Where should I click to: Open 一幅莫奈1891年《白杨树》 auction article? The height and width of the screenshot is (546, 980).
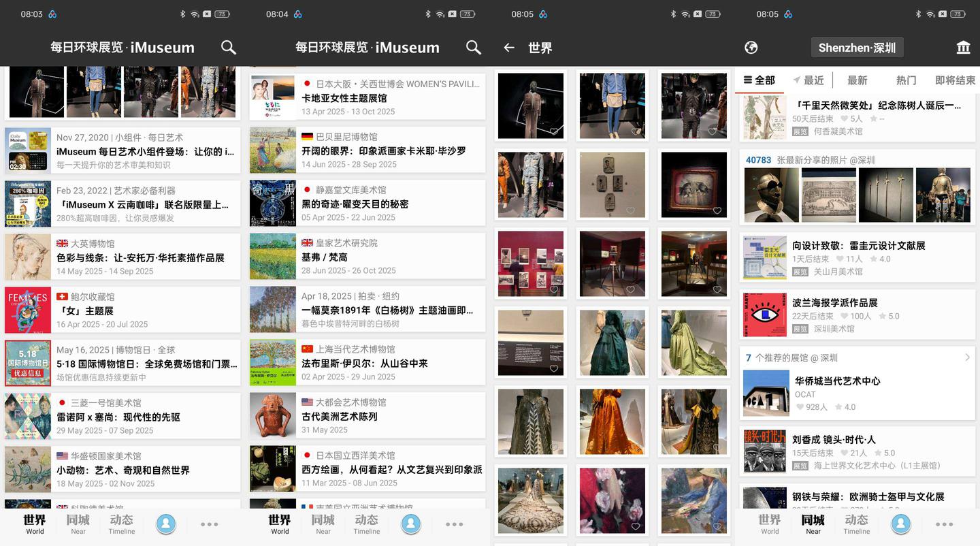367,310
